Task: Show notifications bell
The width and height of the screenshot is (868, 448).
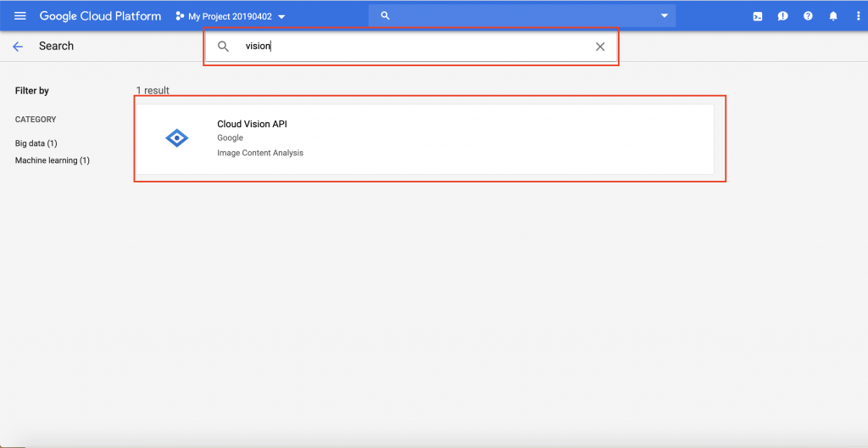Action: tap(833, 16)
